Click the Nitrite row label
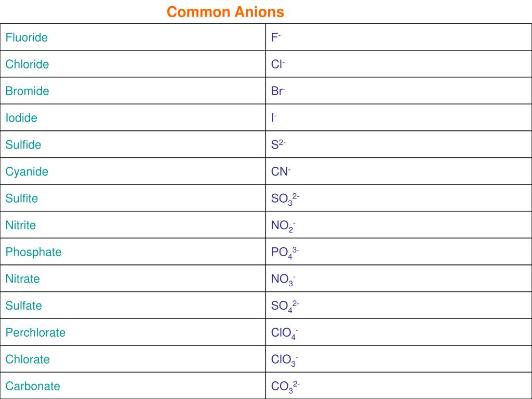 coord(21,225)
